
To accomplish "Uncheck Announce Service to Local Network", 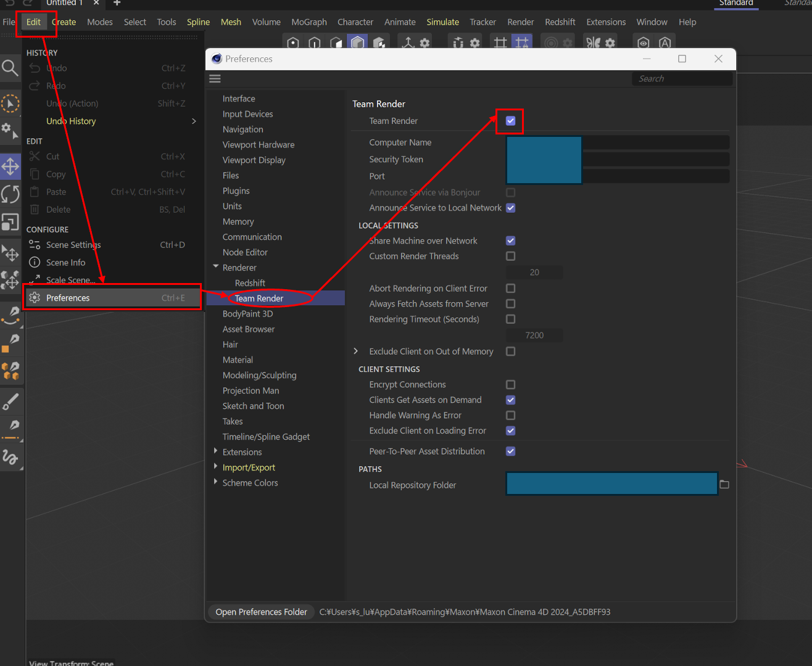I will [510, 208].
